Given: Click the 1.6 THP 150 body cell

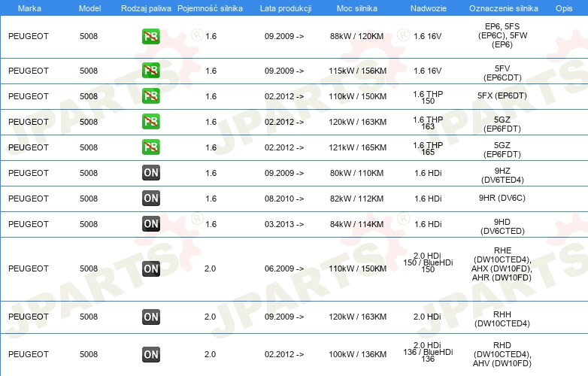Looking at the screenshot, I should coord(428,98).
